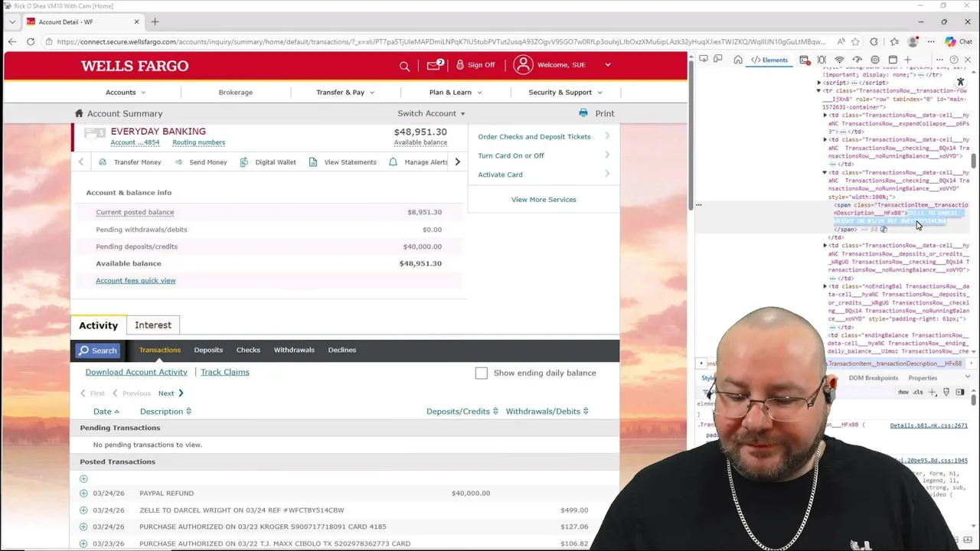Click the browser back arrow
This screenshot has width=980, height=551.
[12, 42]
